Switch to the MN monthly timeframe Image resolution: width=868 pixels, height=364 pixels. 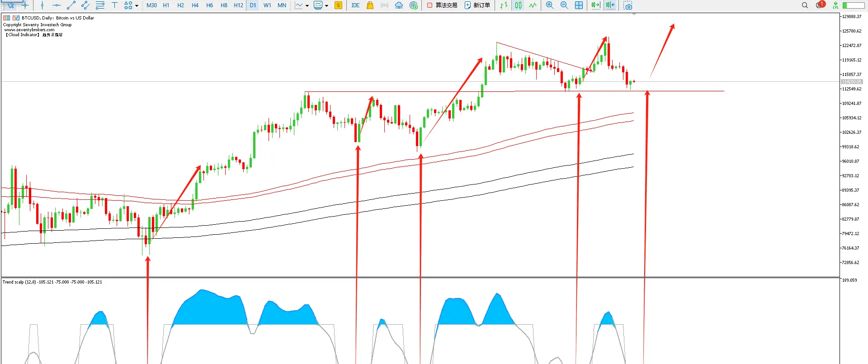282,5
